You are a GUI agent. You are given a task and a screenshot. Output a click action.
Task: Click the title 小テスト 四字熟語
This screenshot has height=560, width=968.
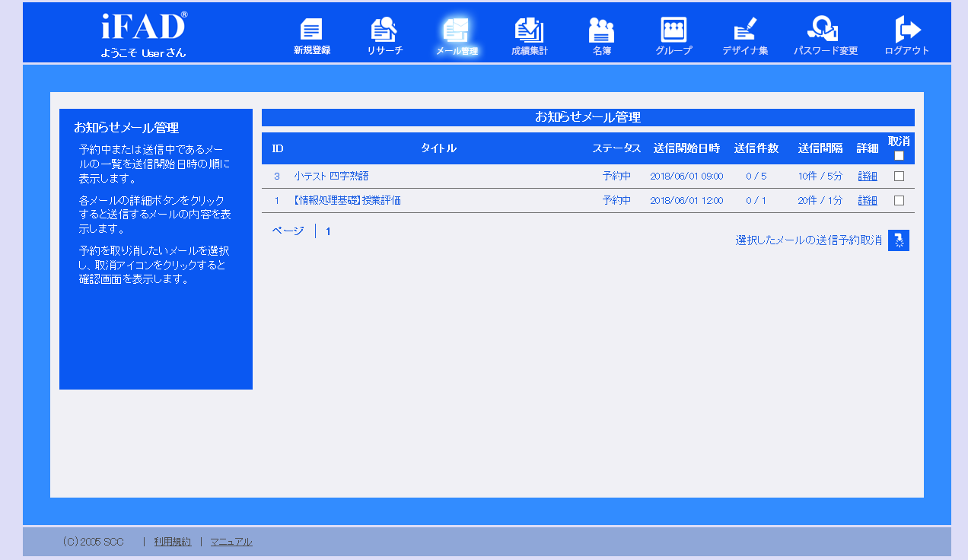tap(331, 176)
